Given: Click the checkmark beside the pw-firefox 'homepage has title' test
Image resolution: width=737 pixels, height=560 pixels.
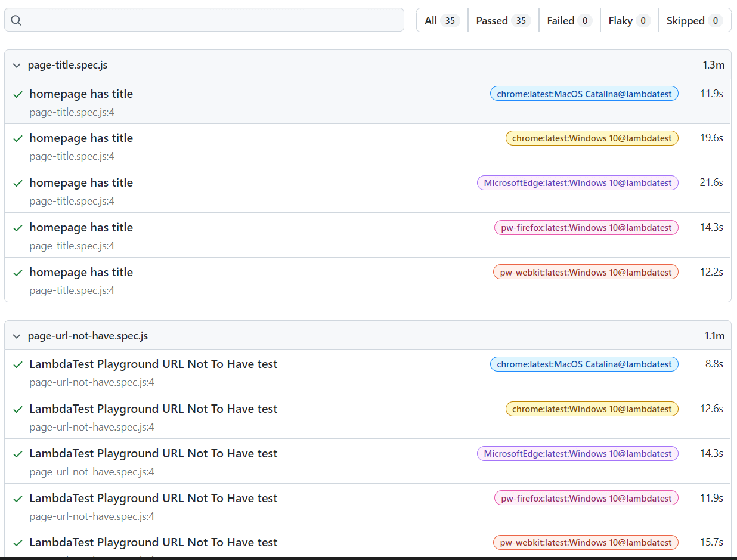Looking at the screenshot, I should [17, 228].
